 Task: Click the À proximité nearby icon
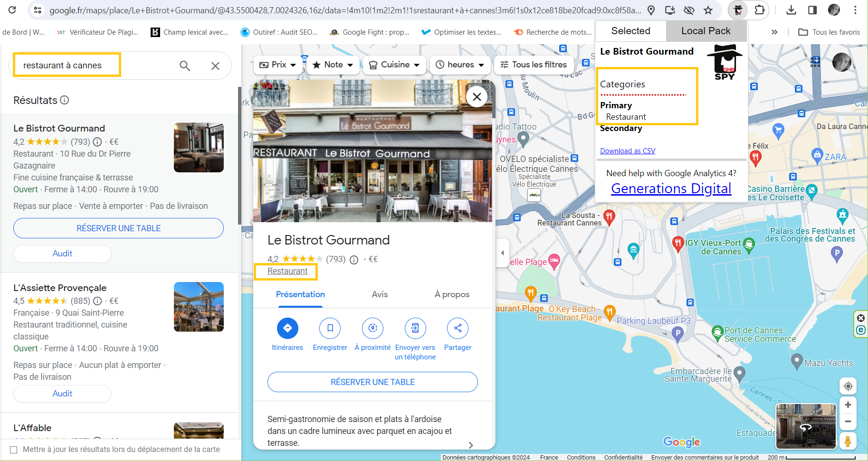(x=373, y=328)
